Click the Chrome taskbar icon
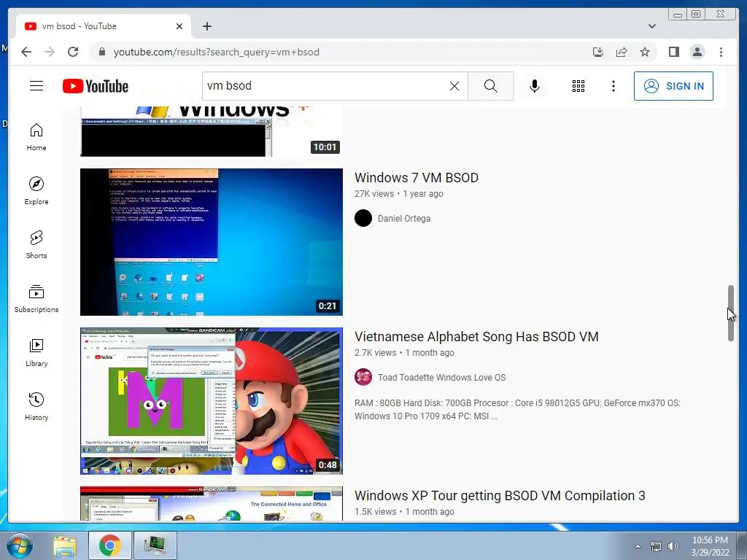This screenshot has height=560, width=747. (110, 545)
